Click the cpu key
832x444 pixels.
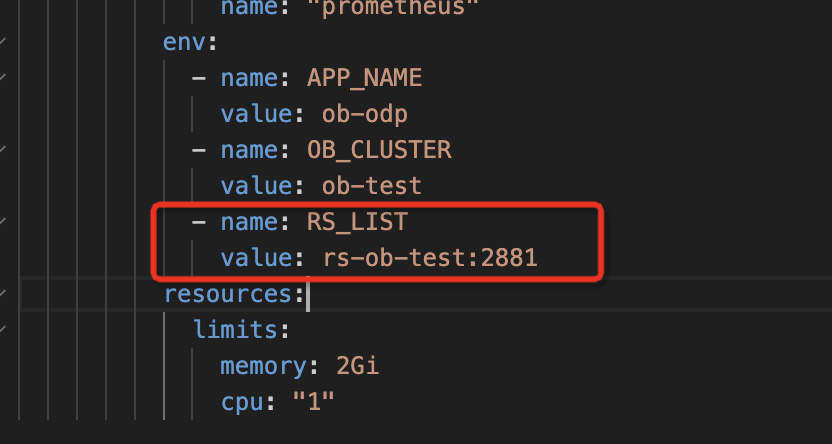pos(241,402)
